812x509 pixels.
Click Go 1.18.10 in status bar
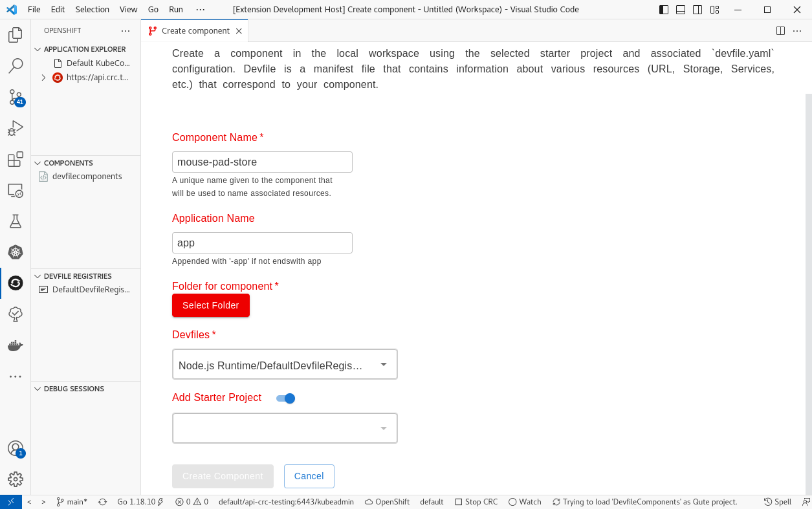coord(140,502)
